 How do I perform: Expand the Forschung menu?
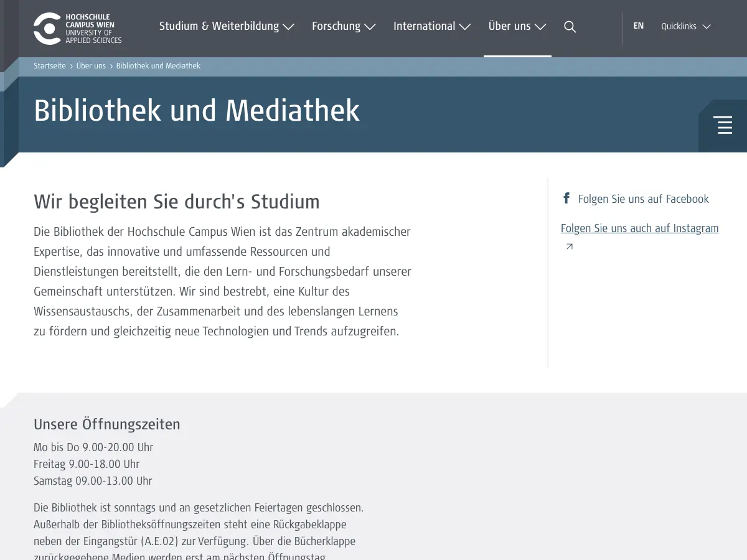tap(344, 26)
